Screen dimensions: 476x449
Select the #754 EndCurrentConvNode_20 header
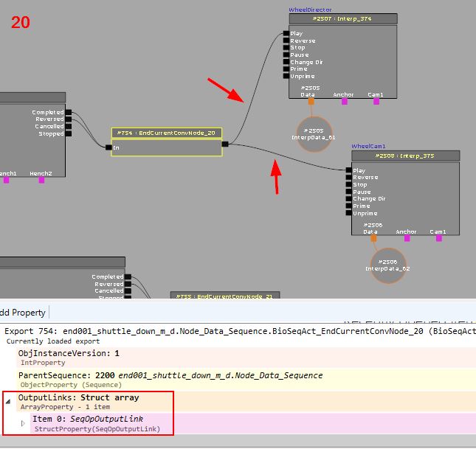coord(167,133)
